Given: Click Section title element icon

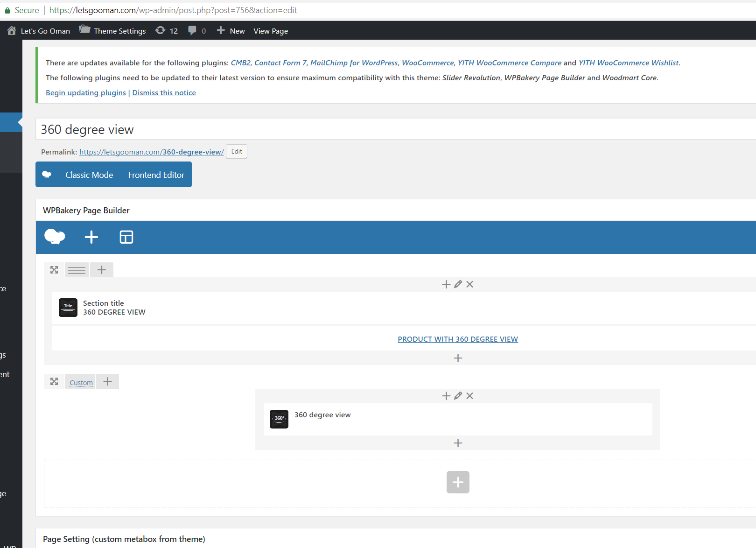Looking at the screenshot, I should (68, 308).
